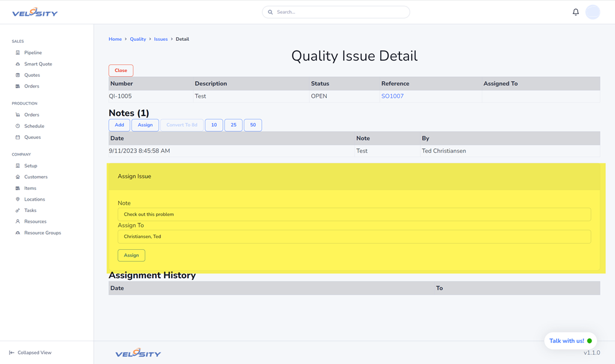The width and height of the screenshot is (615, 364).
Task: Click into the Note text field
Action: pyautogui.click(x=354, y=214)
